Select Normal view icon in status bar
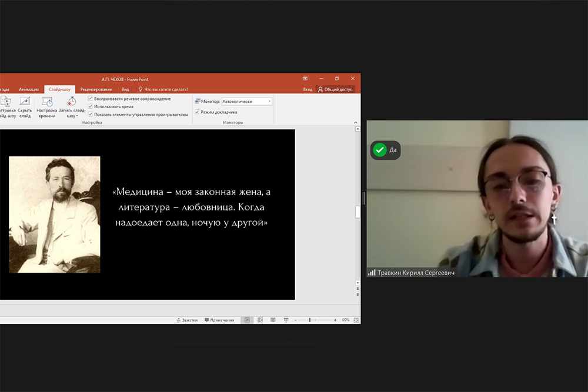Viewport: 588px width, 392px height. tap(247, 320)
